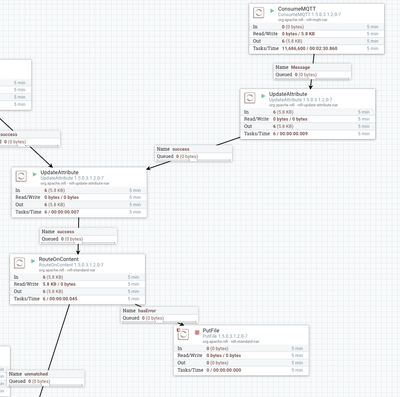
Task: Click the running-state arrow on upper-right UpdateAttribute
Action: pyautogui.click(x=263, y=96)
